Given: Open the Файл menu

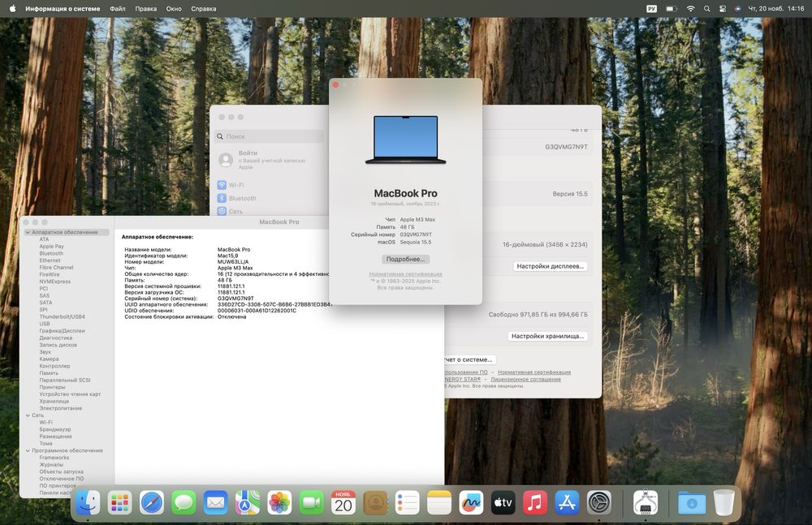Looking at the screenshot, I should pos(118,8).
